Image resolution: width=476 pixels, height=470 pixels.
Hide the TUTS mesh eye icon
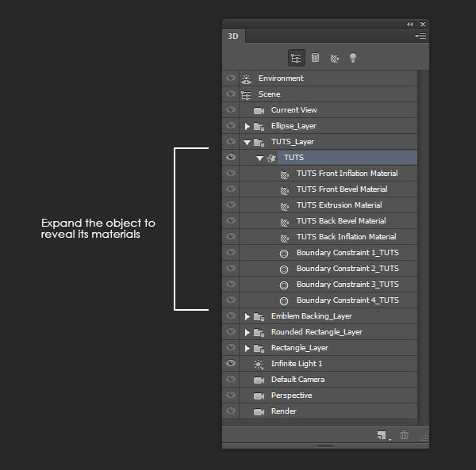231,157
